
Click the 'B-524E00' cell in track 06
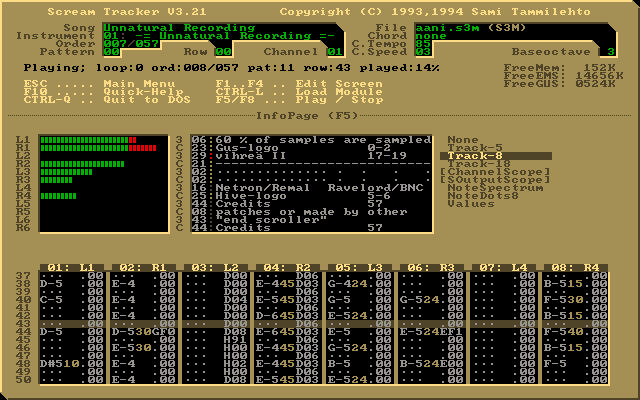pos(431,364)
